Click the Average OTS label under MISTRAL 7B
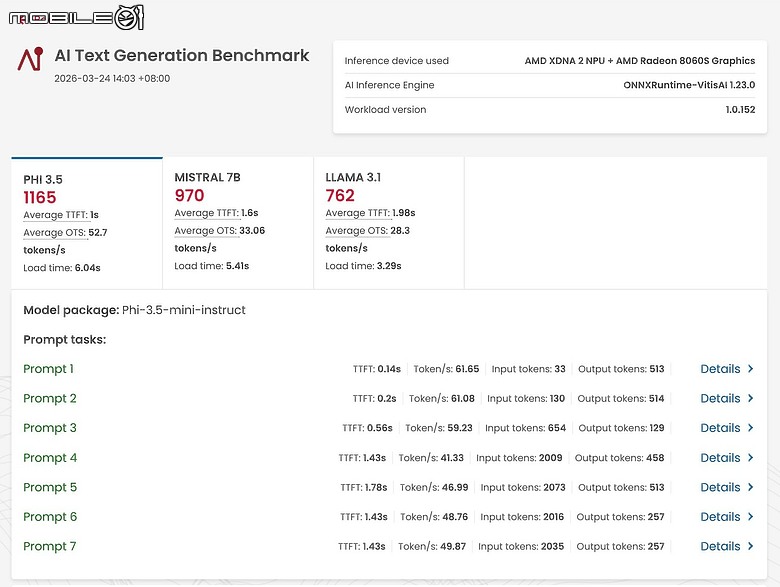Screen dimensions: 780x587 [x=203, y=231]
